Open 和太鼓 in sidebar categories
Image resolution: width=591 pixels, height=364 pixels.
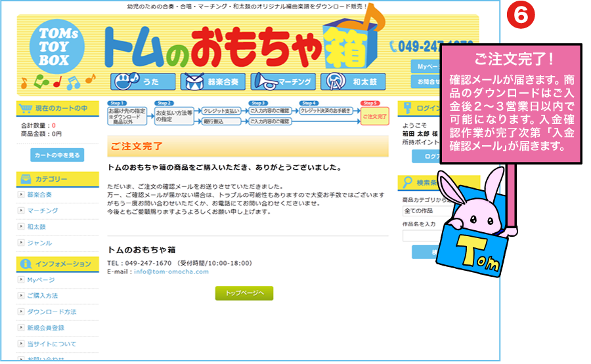coord(37,227)
